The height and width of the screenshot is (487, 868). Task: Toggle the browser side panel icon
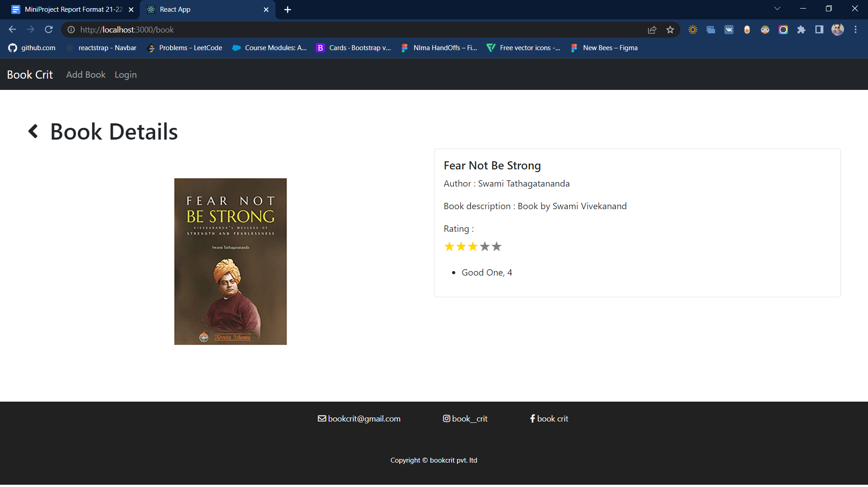click(x=819, y=30)
